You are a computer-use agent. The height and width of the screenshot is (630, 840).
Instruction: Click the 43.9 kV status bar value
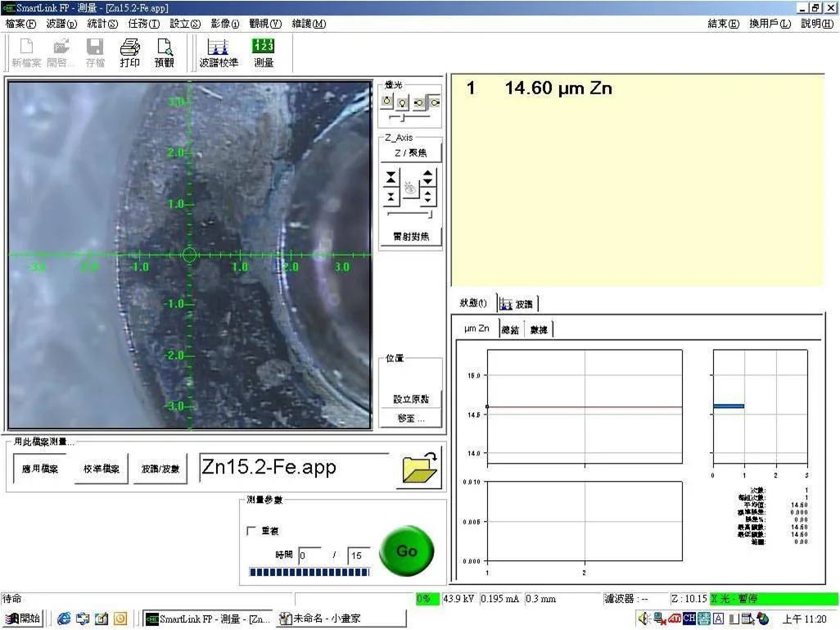click(458, 598)
